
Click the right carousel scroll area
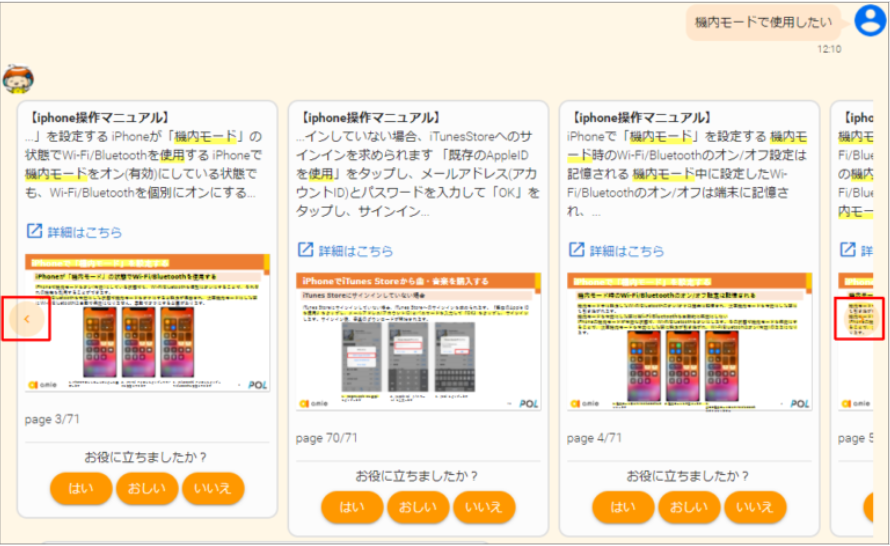(x=860, y=318)
